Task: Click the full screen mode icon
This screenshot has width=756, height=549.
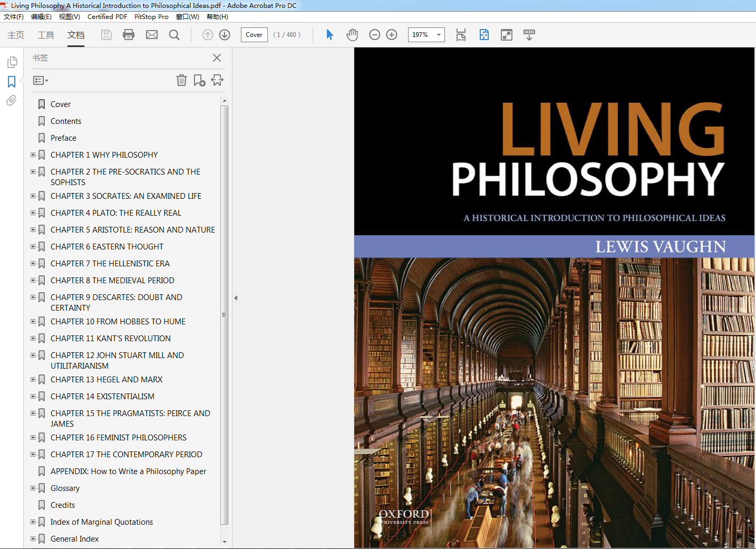Action: tap(507, 35)
